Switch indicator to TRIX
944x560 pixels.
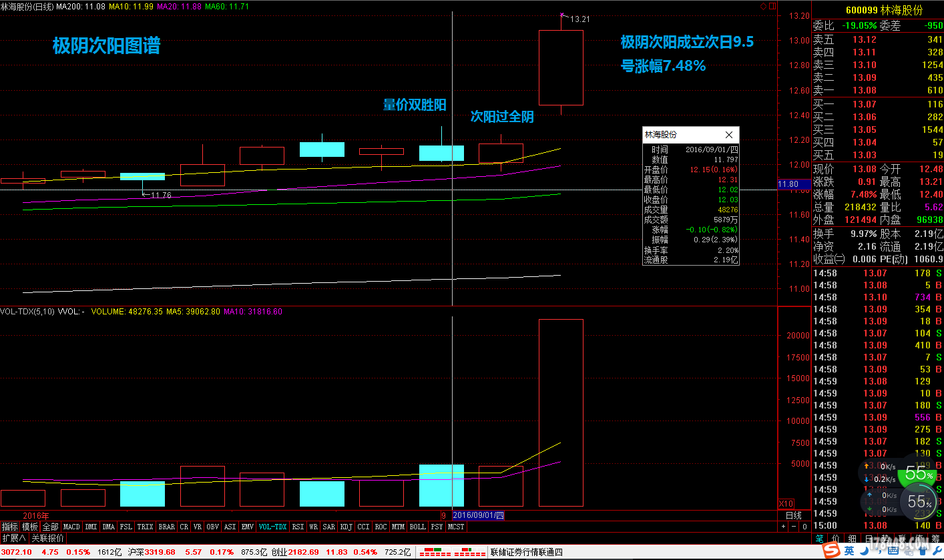click(x=145, y=527)
